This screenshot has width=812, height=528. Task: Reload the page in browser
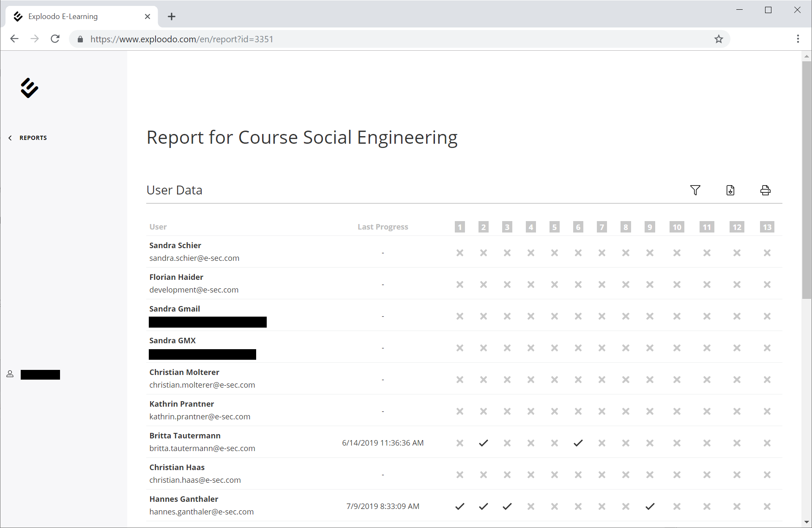55,39
